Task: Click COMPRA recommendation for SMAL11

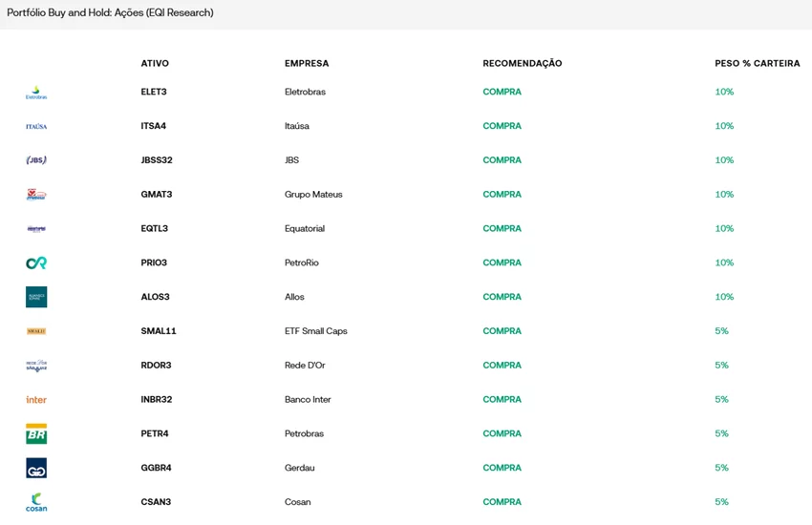Action: (502, 330)
